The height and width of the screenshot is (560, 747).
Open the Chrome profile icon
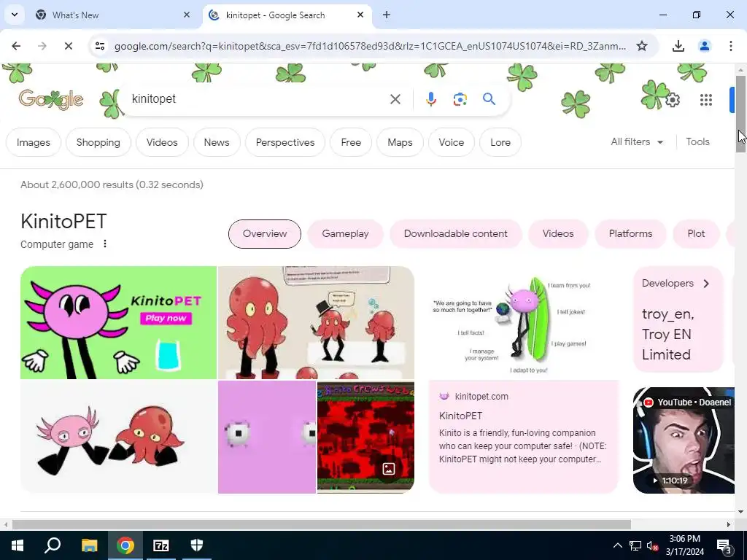pos(704,46)
